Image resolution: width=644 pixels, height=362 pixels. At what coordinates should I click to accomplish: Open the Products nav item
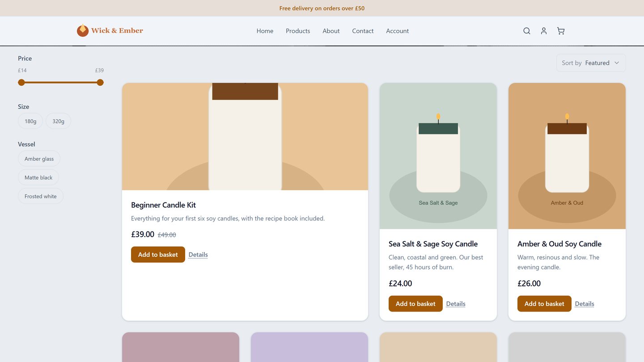(298, 31)
